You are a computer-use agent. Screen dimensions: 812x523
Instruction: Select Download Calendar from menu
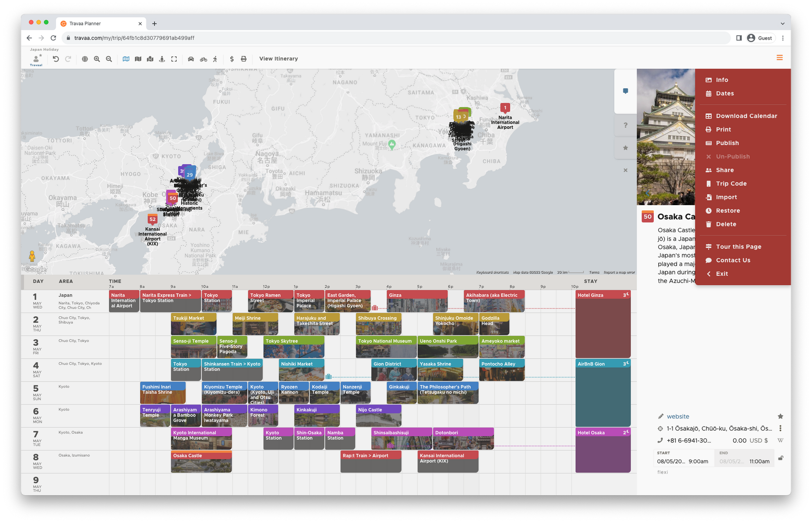(746, 116)
